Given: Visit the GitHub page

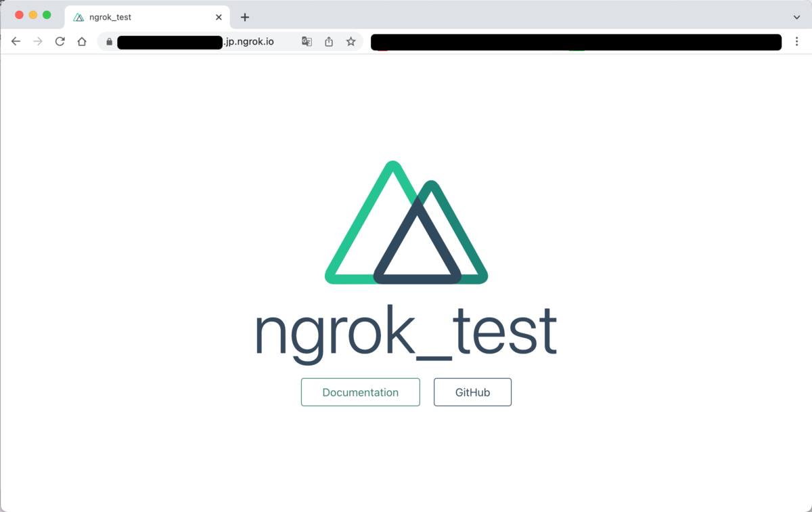Looking at the screenshot, I should 472,392.
